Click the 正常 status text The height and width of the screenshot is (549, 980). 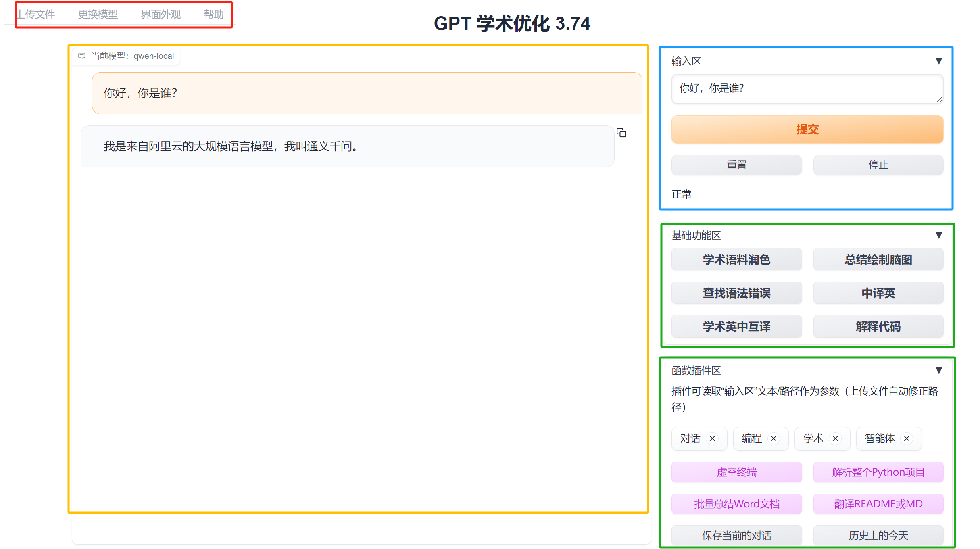[x=682, y=194]
